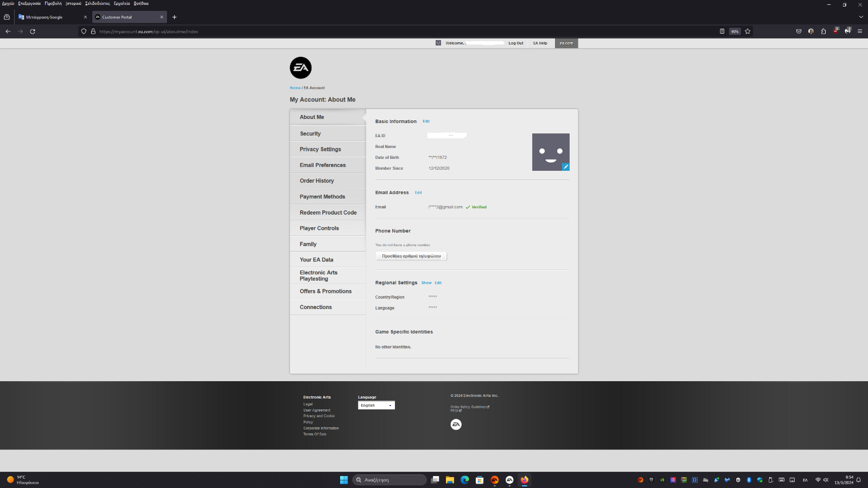
Task: Close the Customer Portal tab
Action: 162,17
